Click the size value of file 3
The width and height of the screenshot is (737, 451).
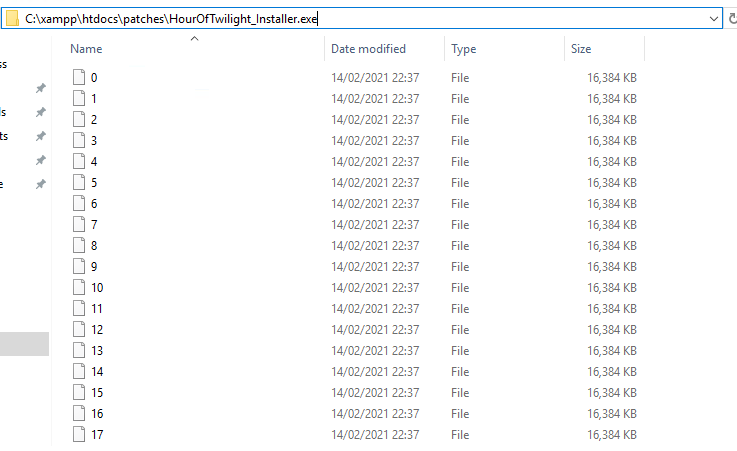(x=612, y=140)
